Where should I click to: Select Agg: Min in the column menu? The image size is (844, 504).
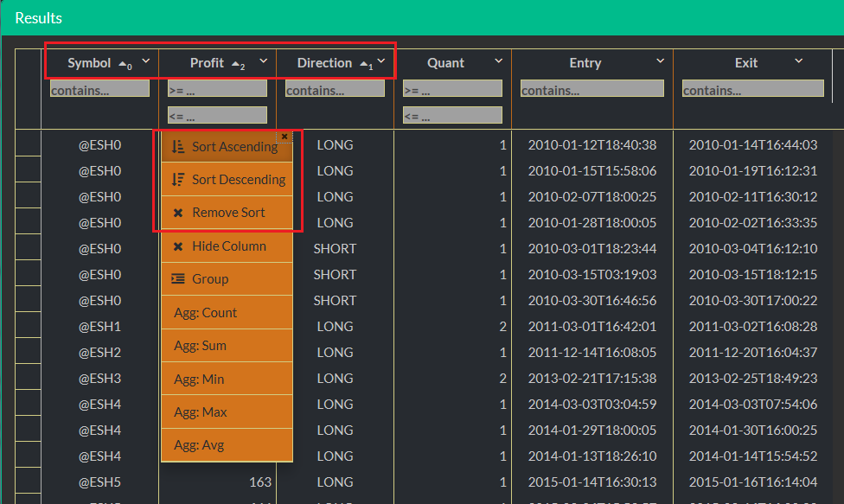227,379
